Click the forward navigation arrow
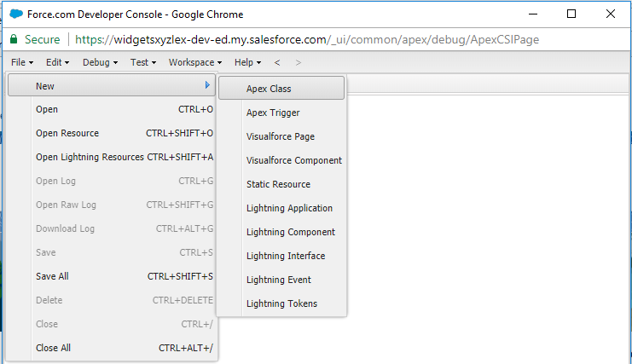 tap(299, 62)
